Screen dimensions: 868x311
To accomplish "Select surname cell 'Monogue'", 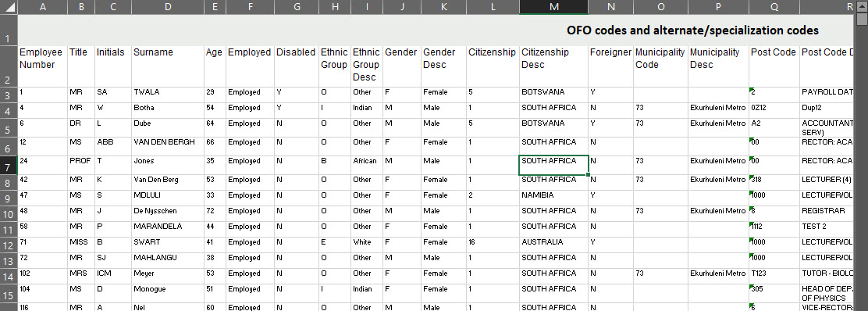I will click(x=168, y=293).
